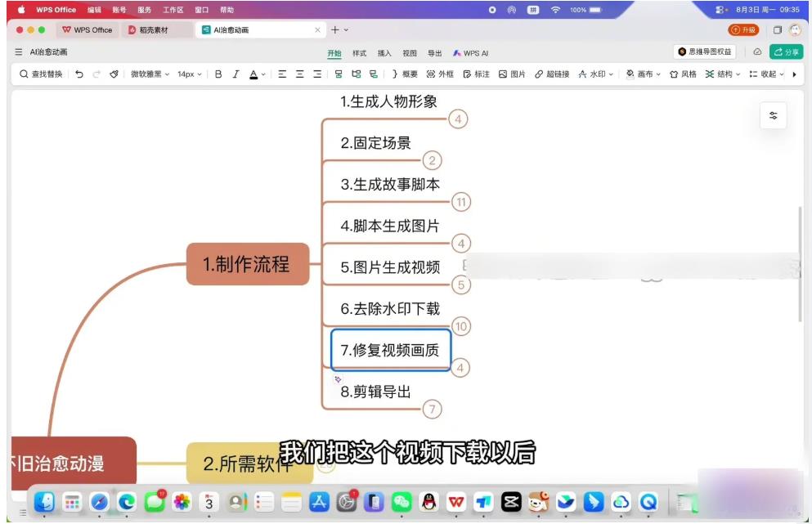Select the 7.修复视频画质 node
This screenshot has height=524, width=812.
[391, 350]
